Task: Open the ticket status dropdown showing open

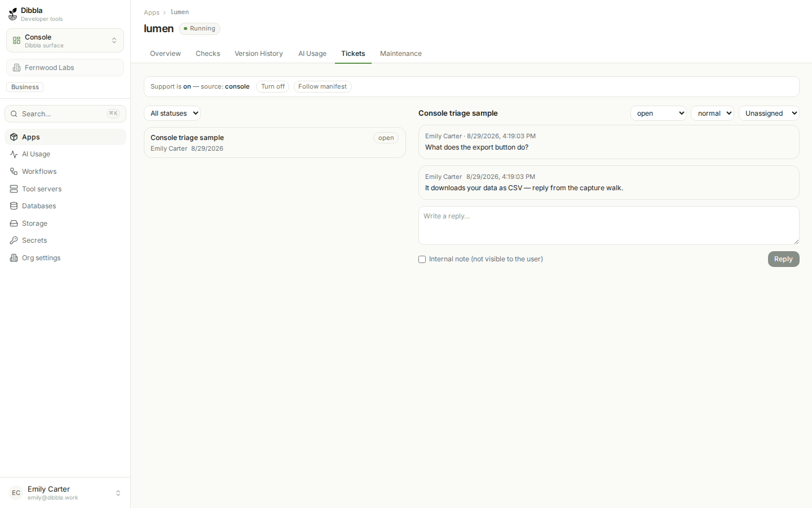Action: pos(658,113)
